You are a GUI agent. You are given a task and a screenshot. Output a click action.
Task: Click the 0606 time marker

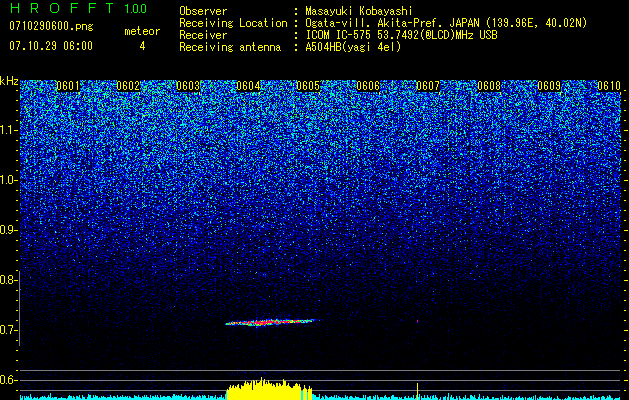tap(368, 86)
